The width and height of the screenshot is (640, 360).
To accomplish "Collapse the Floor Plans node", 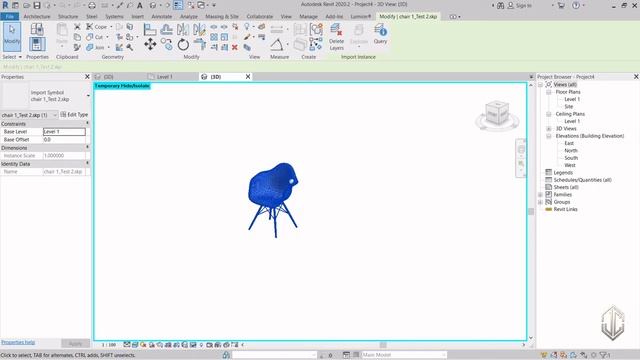I will click(549, 92).
